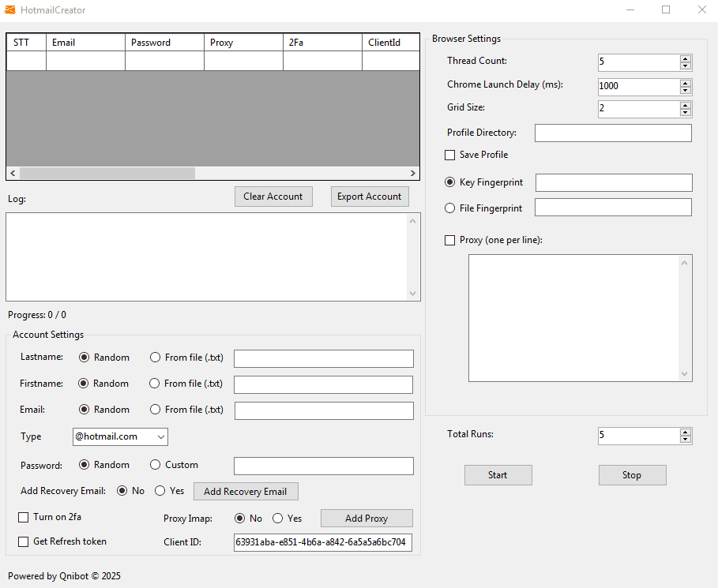The height and width of the screenshot is (588, 718).
Task: Click the account table's left scroll arrow
Action: (x=13, y=173)
